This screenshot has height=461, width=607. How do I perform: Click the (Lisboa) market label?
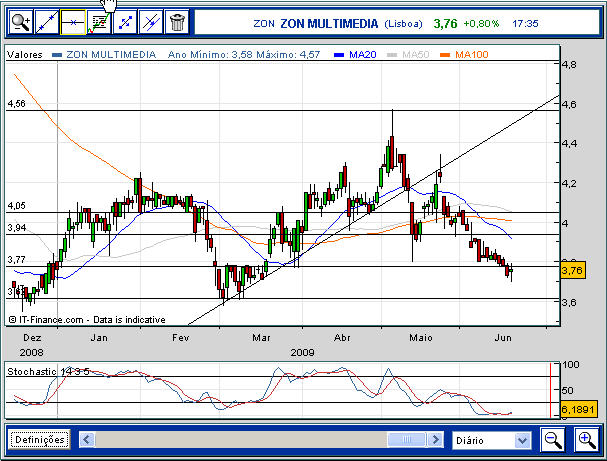(403, 24)
